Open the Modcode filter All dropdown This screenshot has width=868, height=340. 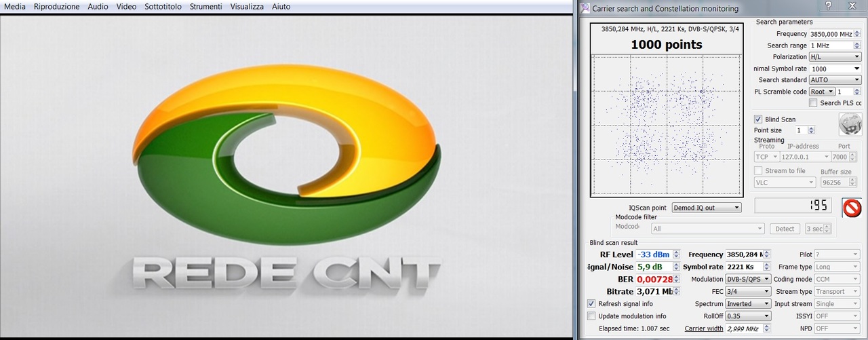pyautogui.click(x=707, y=229)
